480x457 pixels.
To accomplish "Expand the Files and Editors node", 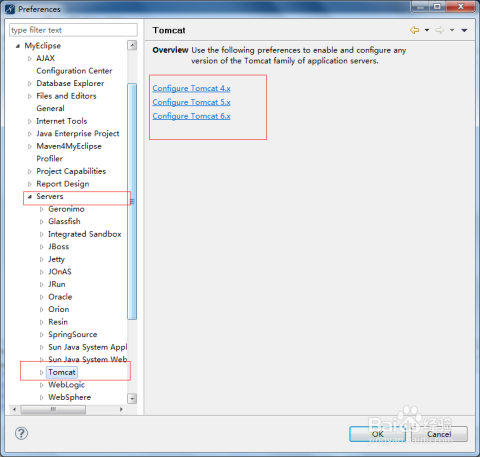I will [30, 96].
